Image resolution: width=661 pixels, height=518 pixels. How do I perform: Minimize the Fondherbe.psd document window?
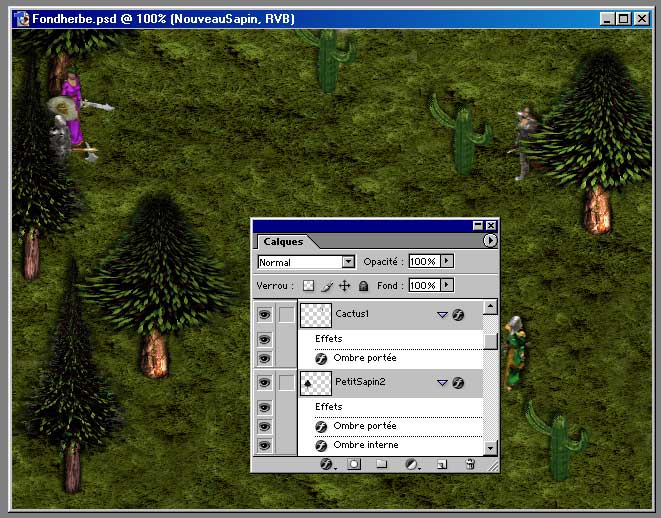click(x=607, y=19)
